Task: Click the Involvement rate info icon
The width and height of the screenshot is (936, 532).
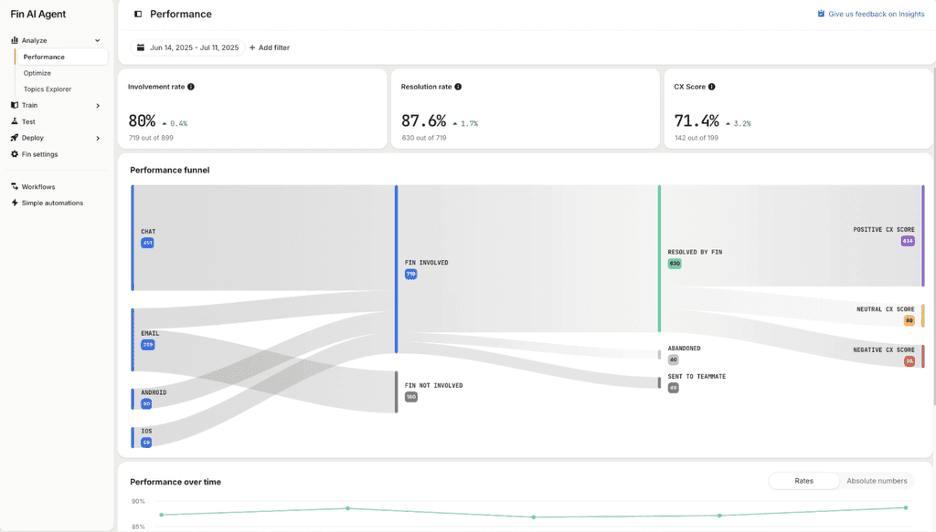Action: tap(191, 87)
